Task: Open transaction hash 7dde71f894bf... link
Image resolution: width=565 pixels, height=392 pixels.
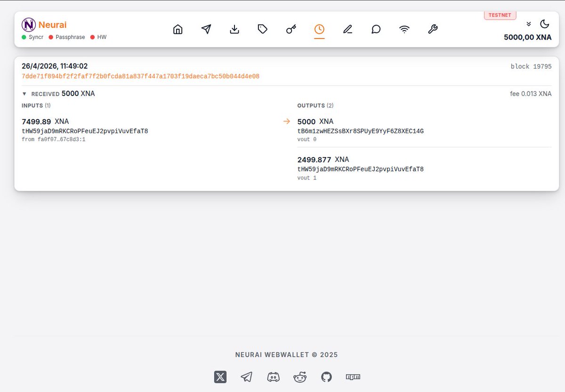Action: pyautogui.click(x=140, y=76)
